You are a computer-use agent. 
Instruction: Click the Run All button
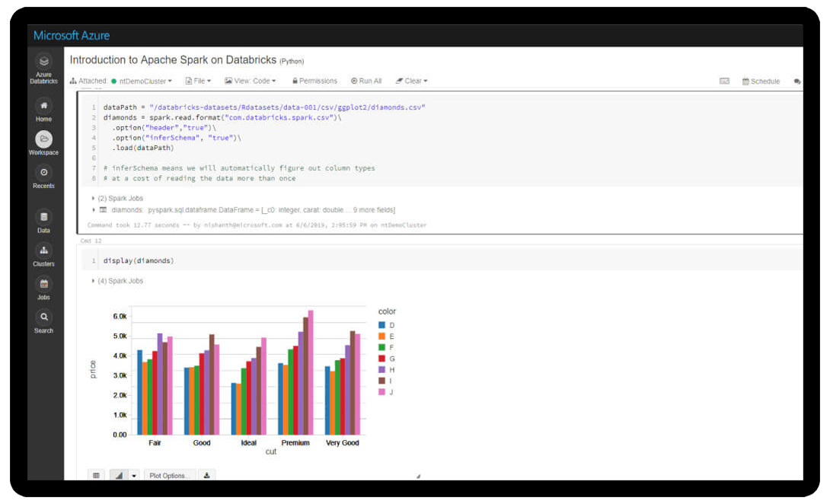click(x=366, y=81)
